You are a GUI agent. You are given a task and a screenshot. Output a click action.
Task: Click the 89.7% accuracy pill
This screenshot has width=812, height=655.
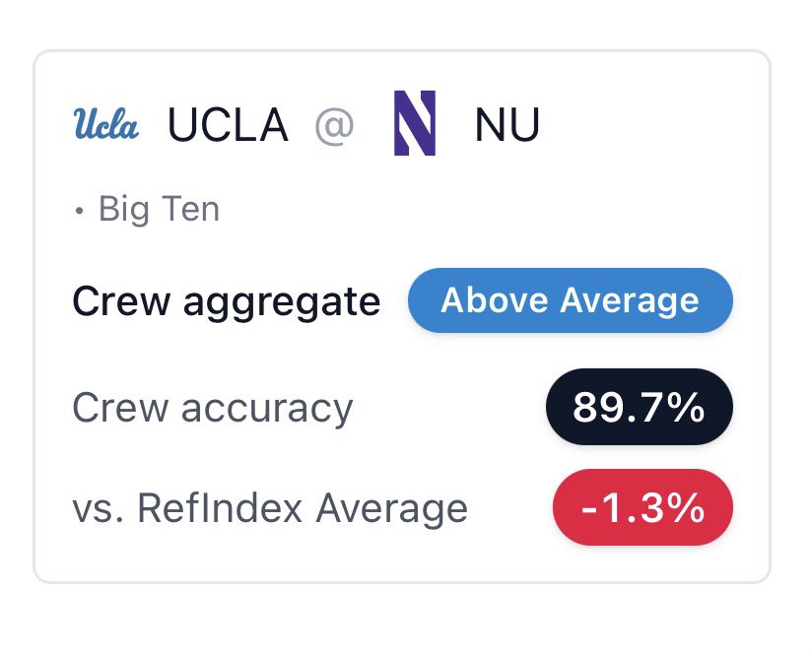639,407
